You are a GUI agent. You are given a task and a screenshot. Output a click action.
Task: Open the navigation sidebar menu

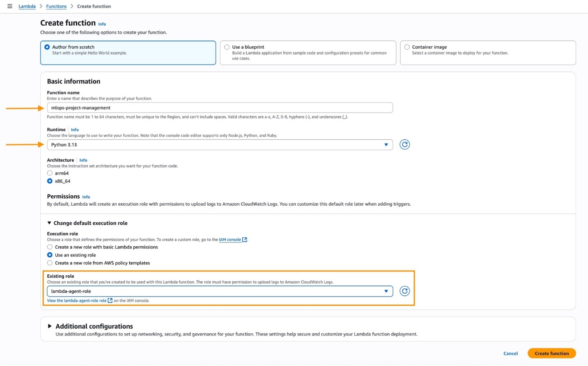[x=10, y=6]
